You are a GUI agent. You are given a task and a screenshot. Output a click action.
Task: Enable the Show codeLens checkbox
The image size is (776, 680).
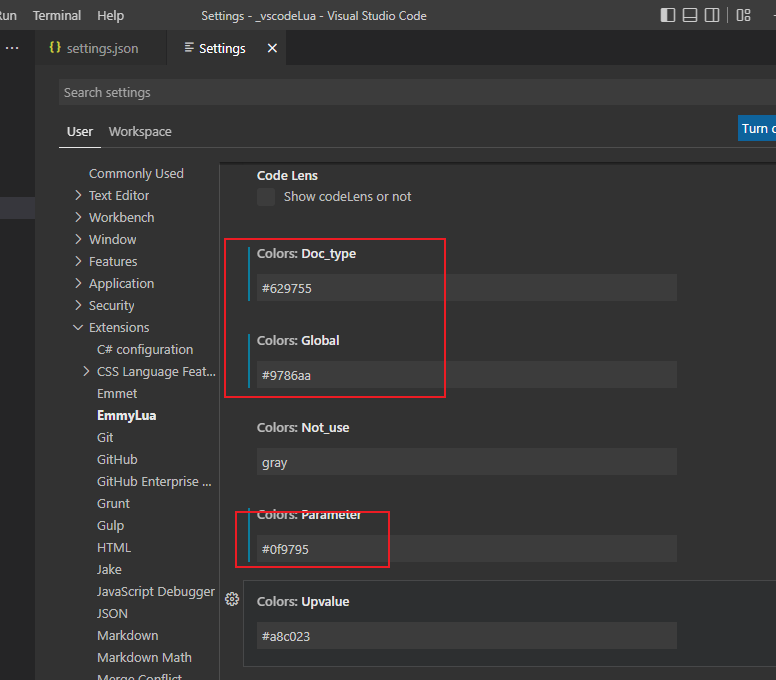point(266,197)
